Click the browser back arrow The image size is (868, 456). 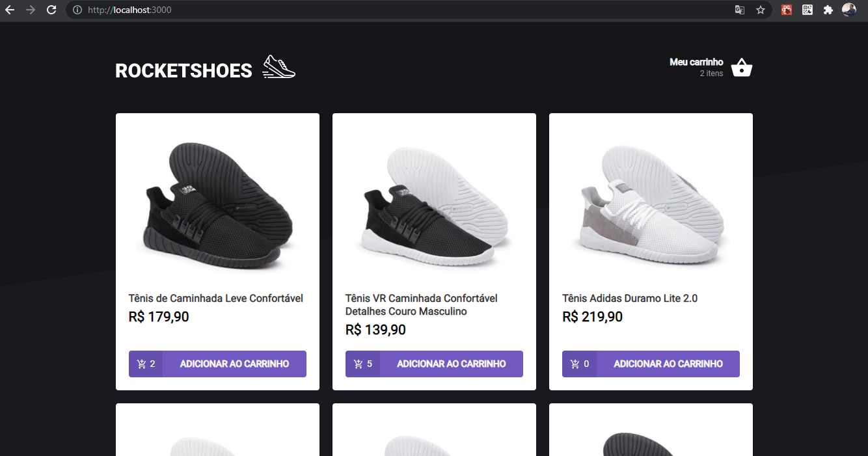[10, 10]
